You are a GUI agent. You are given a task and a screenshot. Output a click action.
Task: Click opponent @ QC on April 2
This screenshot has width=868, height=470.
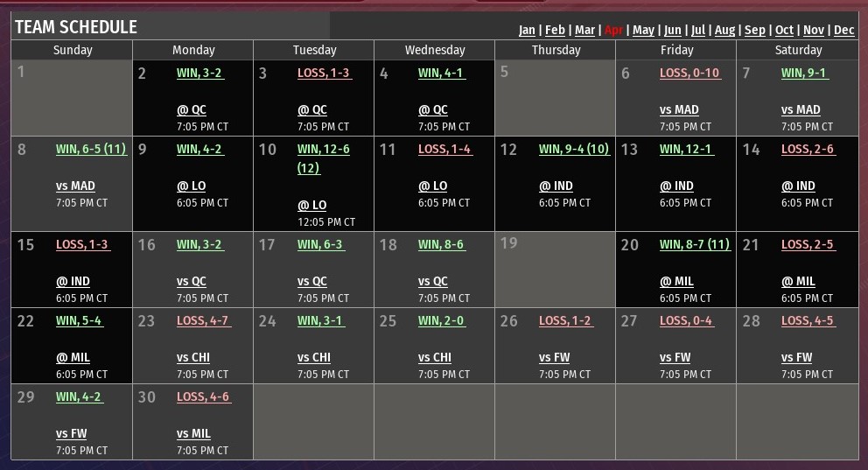(x=192, y=109)
